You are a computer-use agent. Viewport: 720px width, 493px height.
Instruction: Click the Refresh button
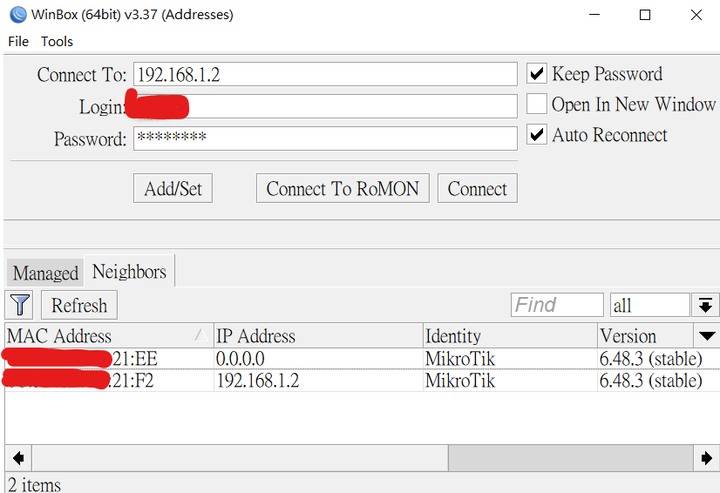coord(79,305)
